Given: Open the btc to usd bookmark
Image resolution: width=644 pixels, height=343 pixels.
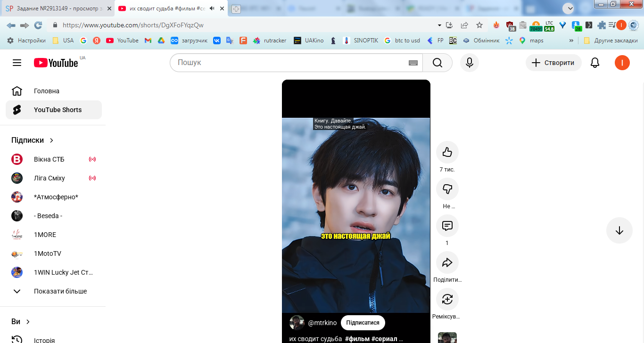Looking at the screenshot, I should point(402,41).
